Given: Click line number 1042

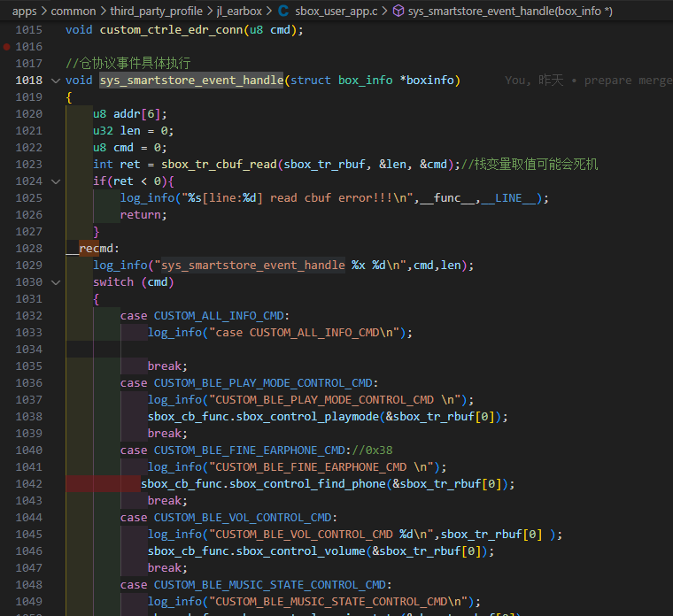Looking at the screenshot, I should pyautogui.click(x=28, y=484).
